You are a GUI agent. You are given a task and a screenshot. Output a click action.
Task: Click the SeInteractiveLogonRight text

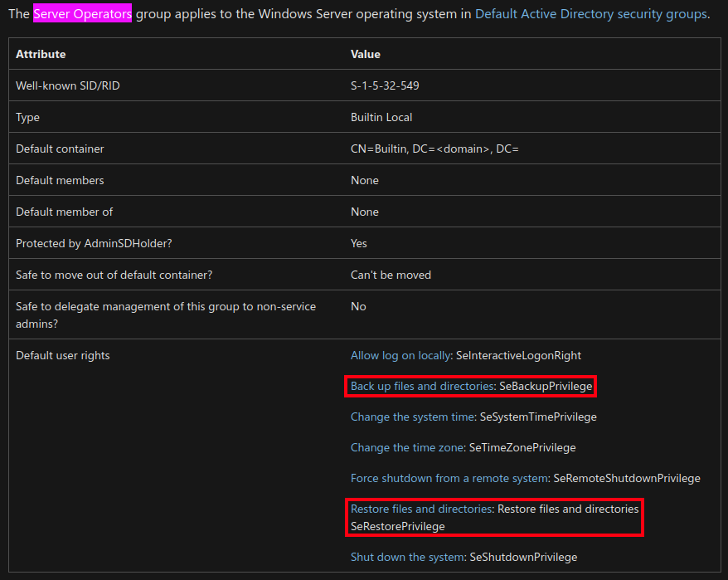point(518,355)
